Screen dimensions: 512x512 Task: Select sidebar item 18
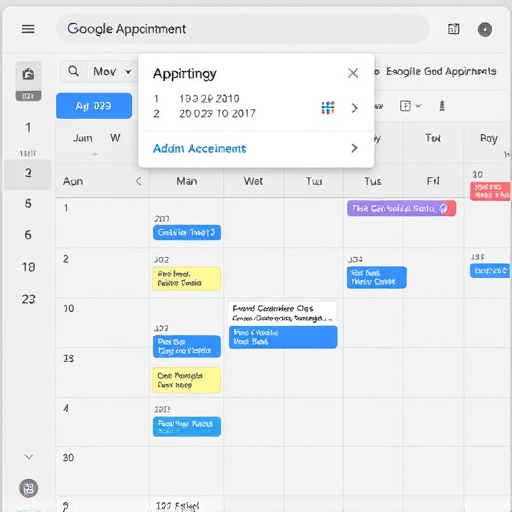coord(28,267)
